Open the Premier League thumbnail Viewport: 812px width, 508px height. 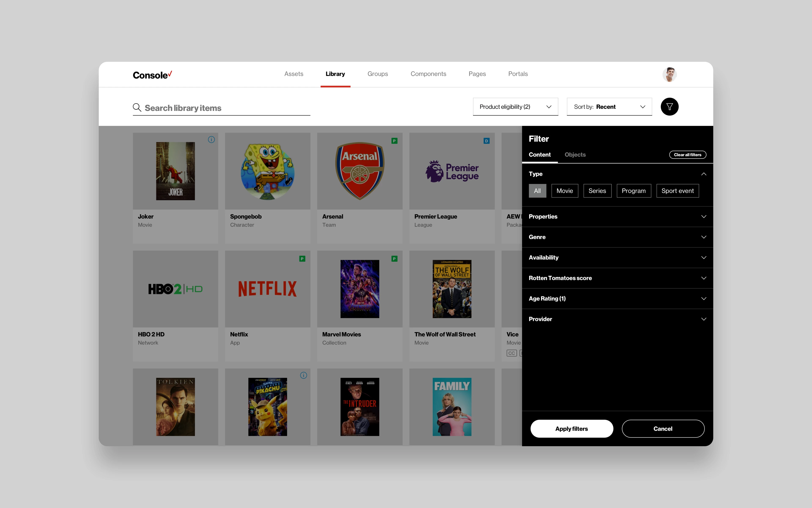pyautogui.click(x=452, y=171)
